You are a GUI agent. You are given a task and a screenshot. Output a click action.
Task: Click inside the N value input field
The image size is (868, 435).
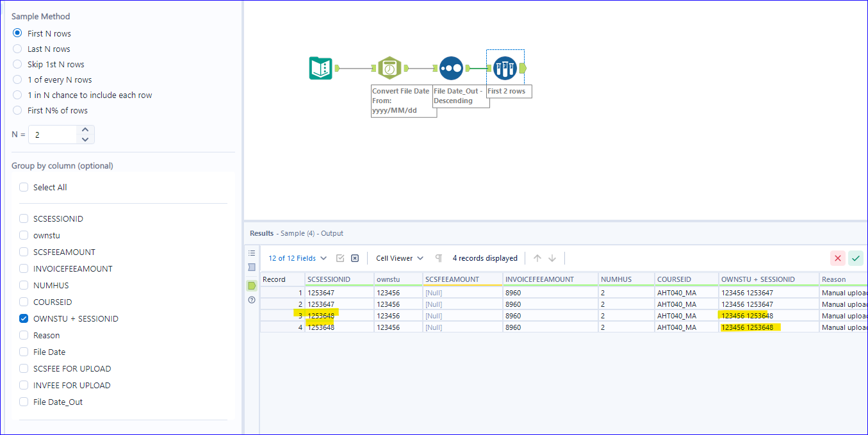click(x=53, y=135)
